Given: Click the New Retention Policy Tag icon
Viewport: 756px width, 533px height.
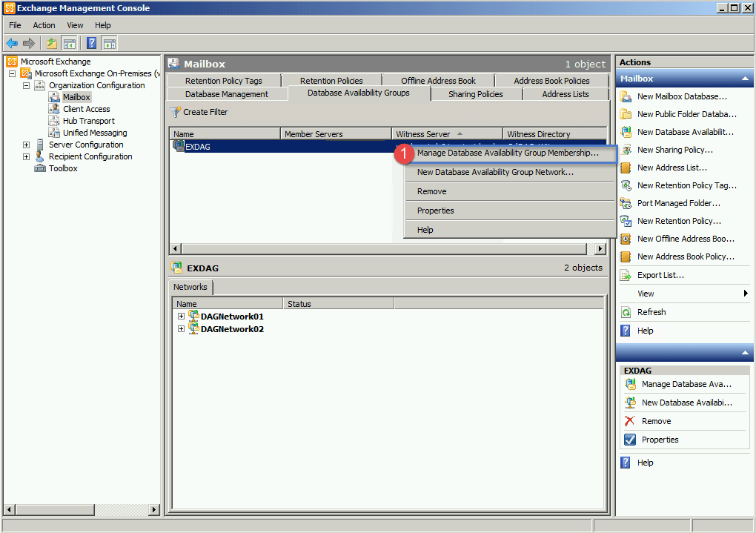Looking at the screenshot, I should point(626,186).
